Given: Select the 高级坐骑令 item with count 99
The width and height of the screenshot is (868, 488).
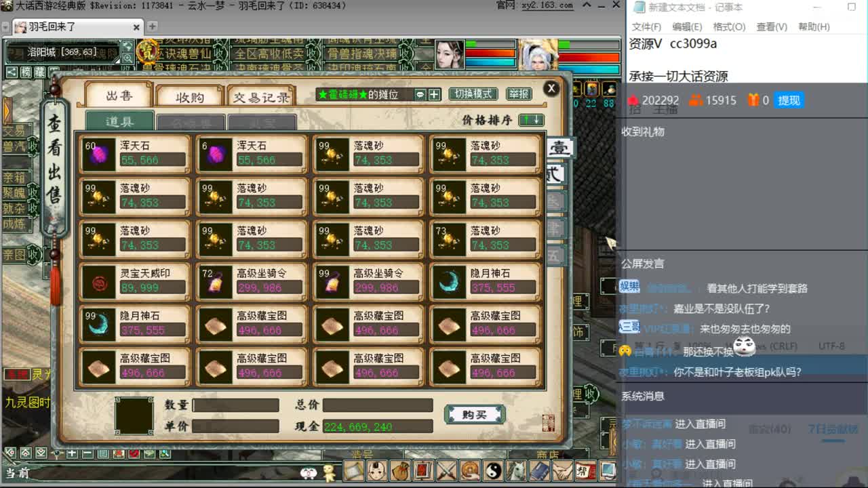Looking at the screenshot, I should click(368, 281).
